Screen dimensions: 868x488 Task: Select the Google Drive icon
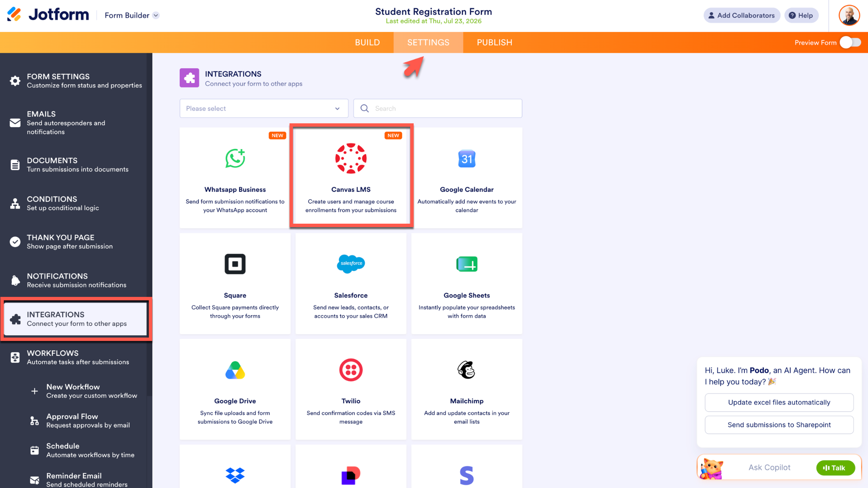(235, 370)
